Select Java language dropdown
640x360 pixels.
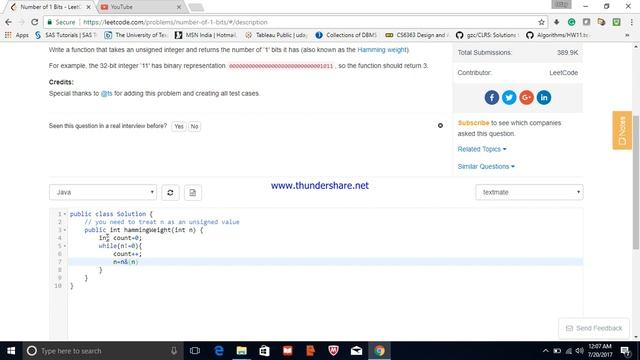pyautogui.click(x=103, y=192)
